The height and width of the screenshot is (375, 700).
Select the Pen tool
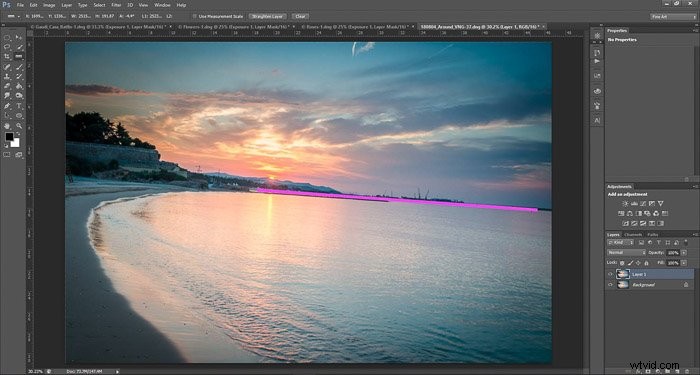pos(7,106)
